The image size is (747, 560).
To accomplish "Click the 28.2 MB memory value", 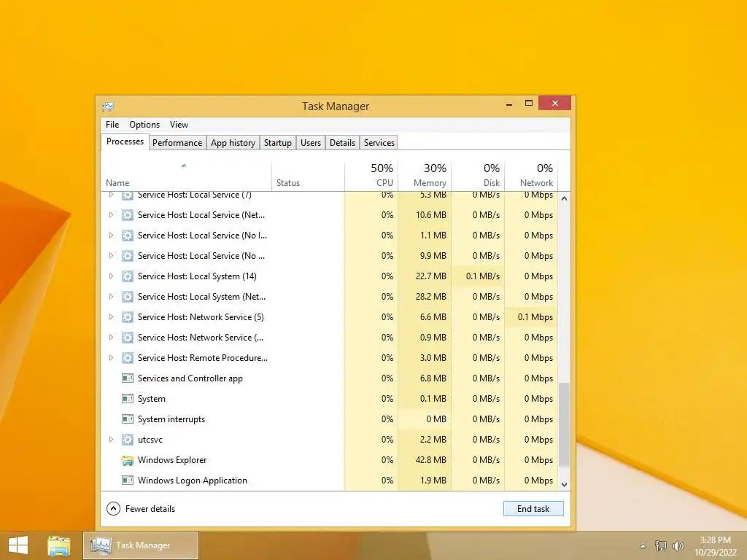I will [x=430, y=297].
